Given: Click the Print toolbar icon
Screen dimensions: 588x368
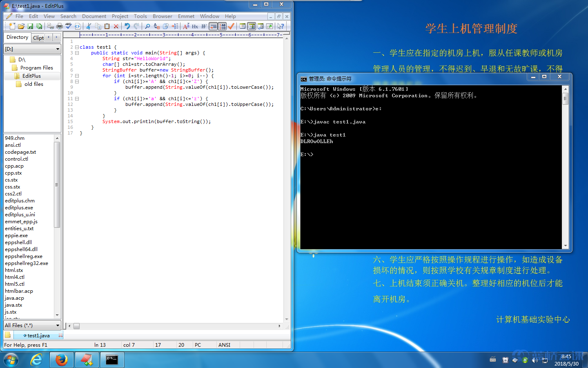Looking at the screenshot, I should pyautogui.click(x=60, y=26).
